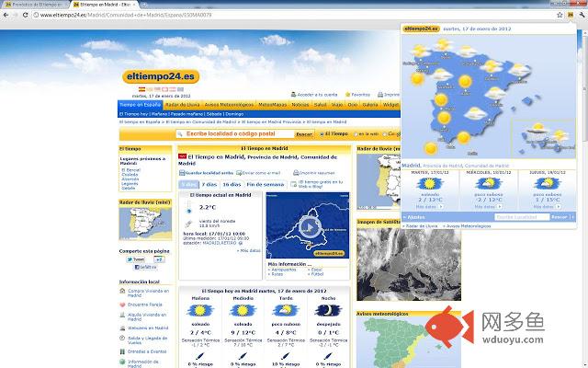Image resolution: width=588 pixels, height=368 pixels.
Task: Play the Madrid weather video
Action: click(310, 227)
